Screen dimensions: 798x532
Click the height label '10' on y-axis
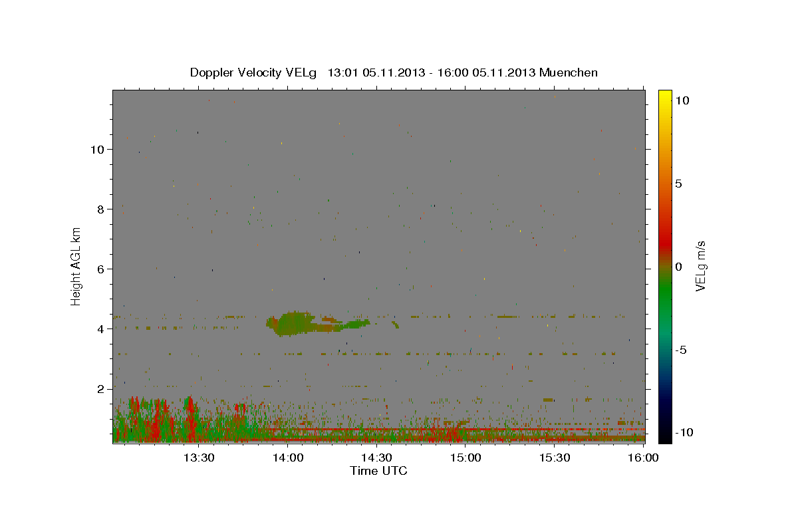[x=97, y=149]
